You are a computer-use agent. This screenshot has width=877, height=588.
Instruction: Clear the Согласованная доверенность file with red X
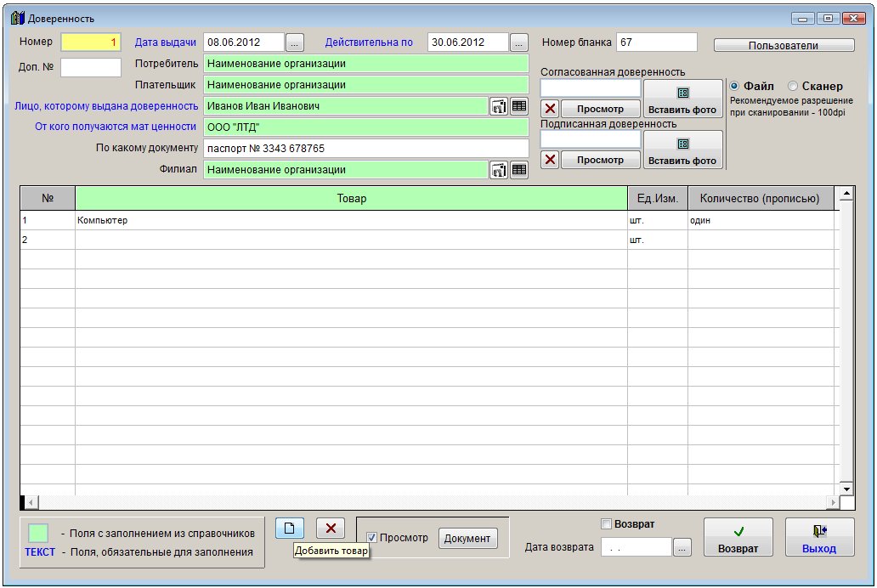coord(550,109)
